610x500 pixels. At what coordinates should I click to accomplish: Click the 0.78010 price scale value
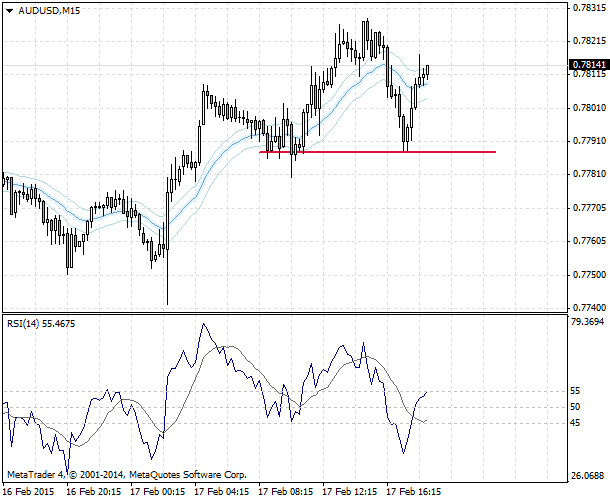(x=589, y=108)
